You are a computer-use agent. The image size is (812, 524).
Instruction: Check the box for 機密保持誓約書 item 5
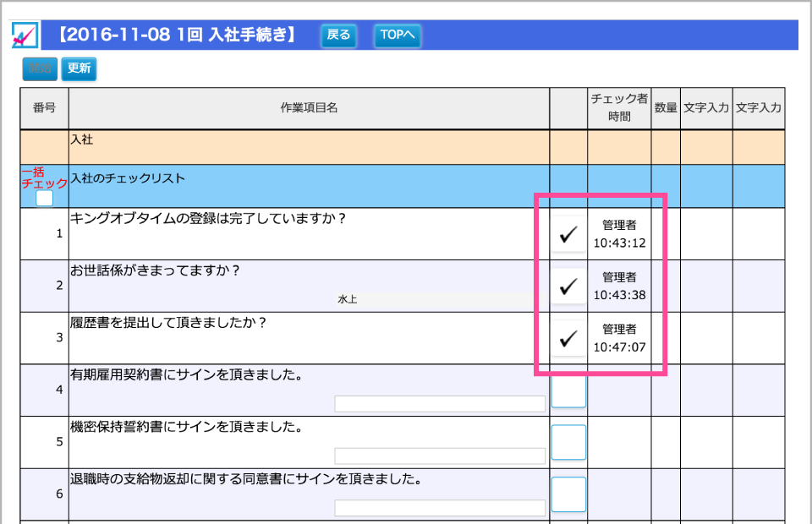click(x=568, y=442)
